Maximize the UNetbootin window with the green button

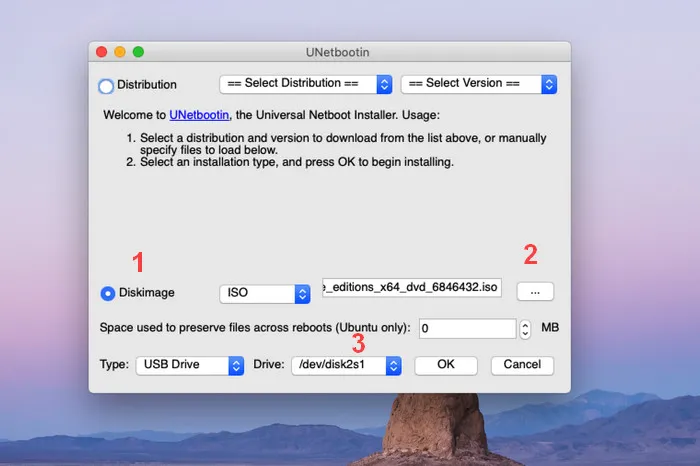[138, 52]
